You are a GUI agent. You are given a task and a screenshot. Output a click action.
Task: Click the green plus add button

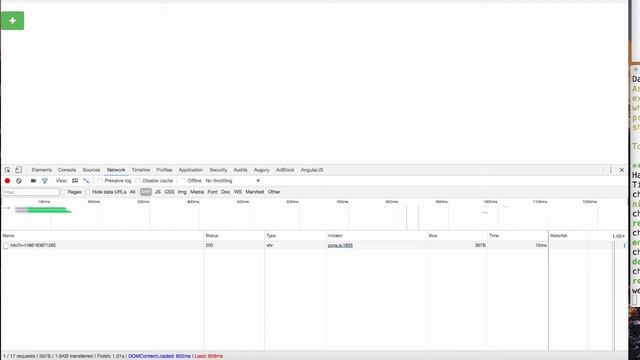(13, 20)
